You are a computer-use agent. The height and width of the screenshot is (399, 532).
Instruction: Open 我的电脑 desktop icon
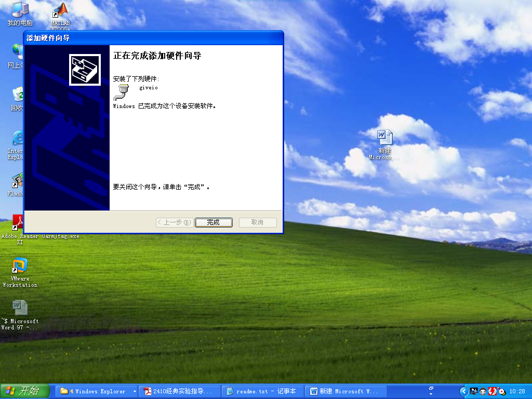[x=20, y=14]
